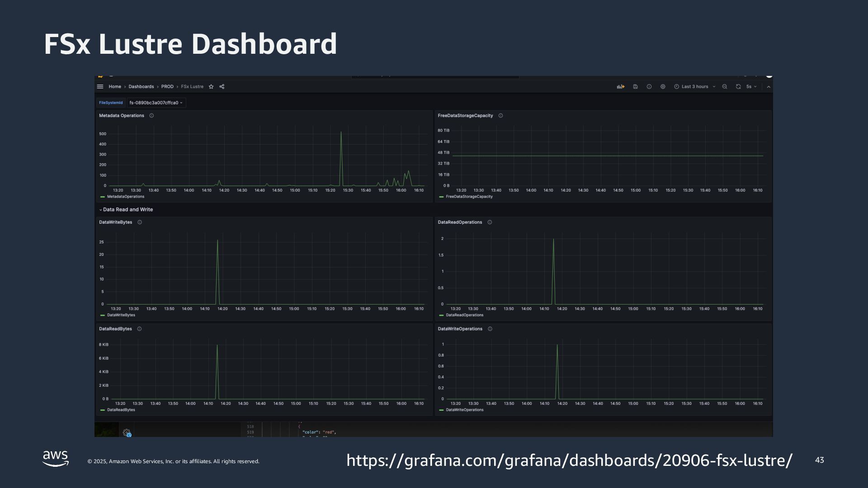The image size is (868, 488).
Task: Click the "color": "red" code line
Action: 319,432
